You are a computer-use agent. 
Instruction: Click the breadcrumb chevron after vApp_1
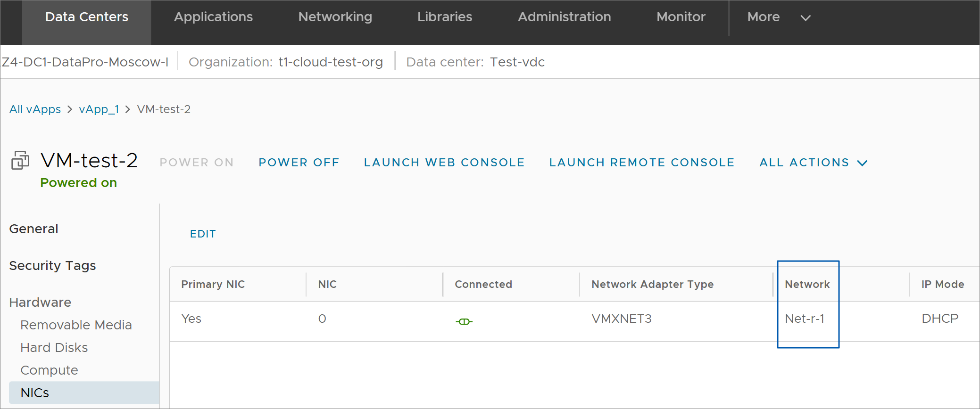point(127,109)
